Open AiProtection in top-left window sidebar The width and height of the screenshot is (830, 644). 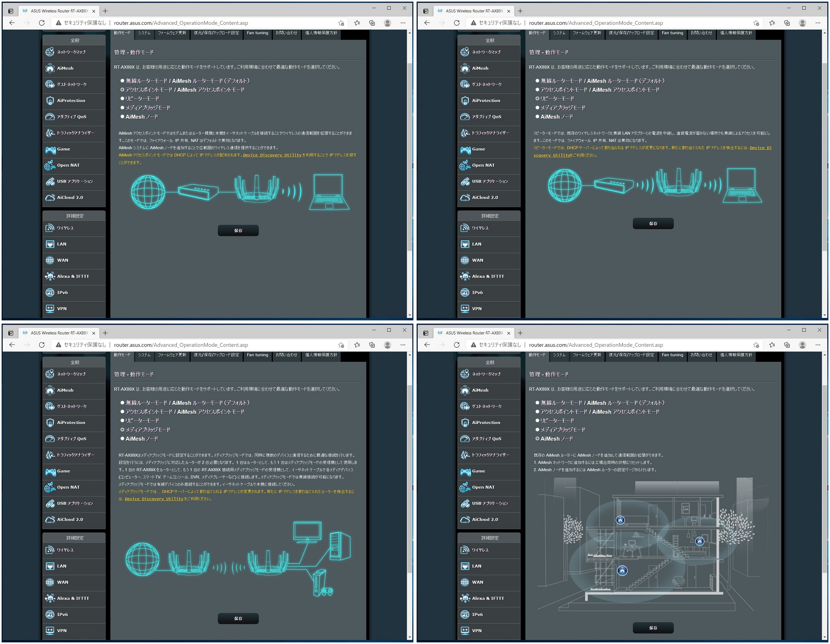(74, 101)
